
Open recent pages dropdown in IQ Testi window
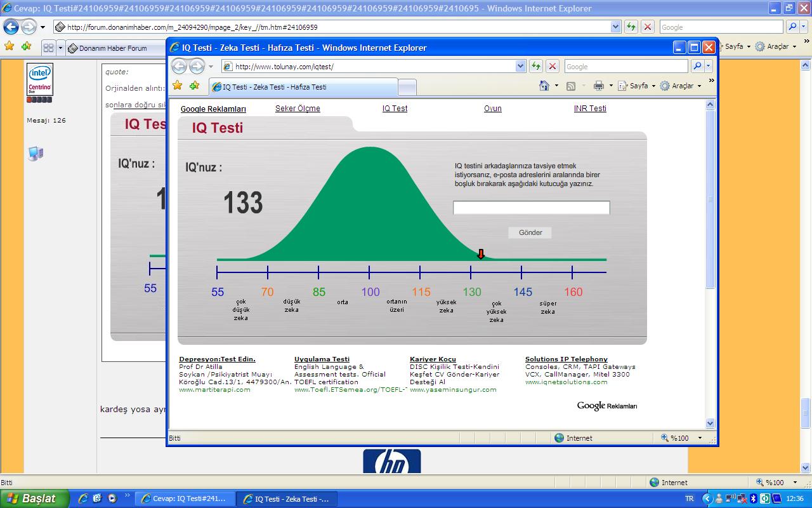point(211,67)
